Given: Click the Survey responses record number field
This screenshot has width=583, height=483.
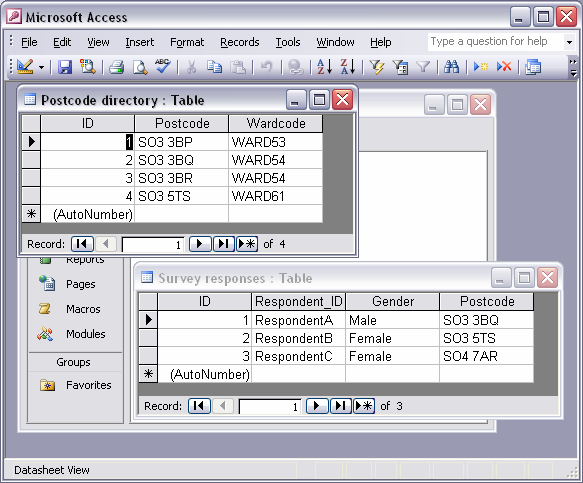Looking at the screenshot, I should (270, 406).
